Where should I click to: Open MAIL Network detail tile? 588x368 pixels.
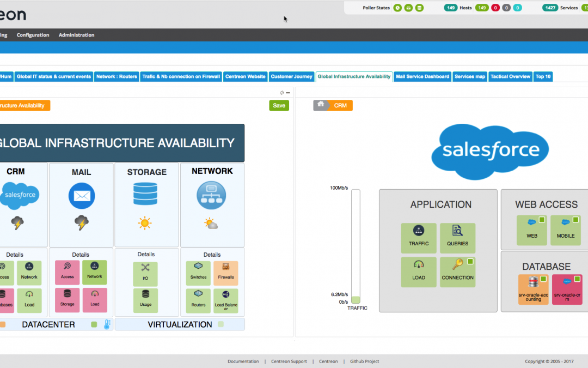point(95,272)
